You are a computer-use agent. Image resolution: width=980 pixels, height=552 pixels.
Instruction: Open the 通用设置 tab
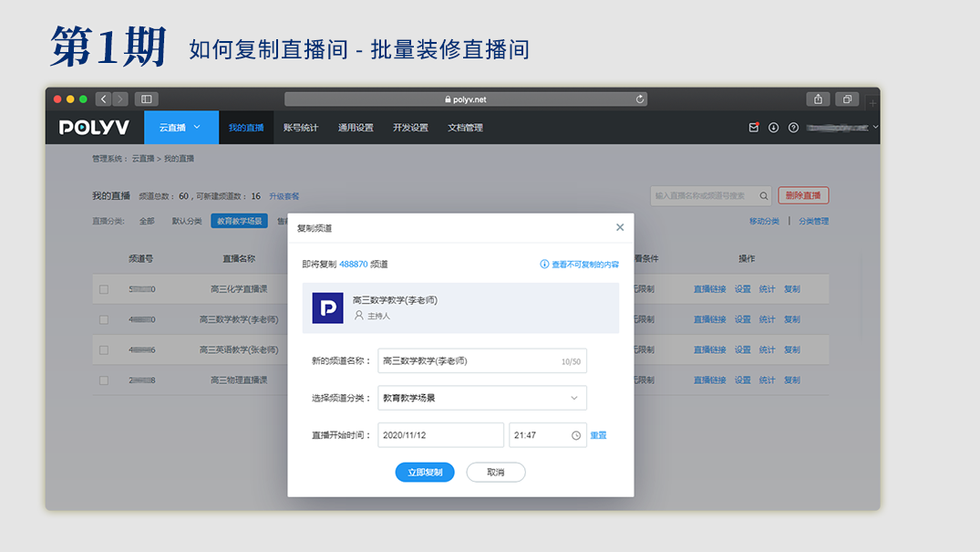(356, 128)
